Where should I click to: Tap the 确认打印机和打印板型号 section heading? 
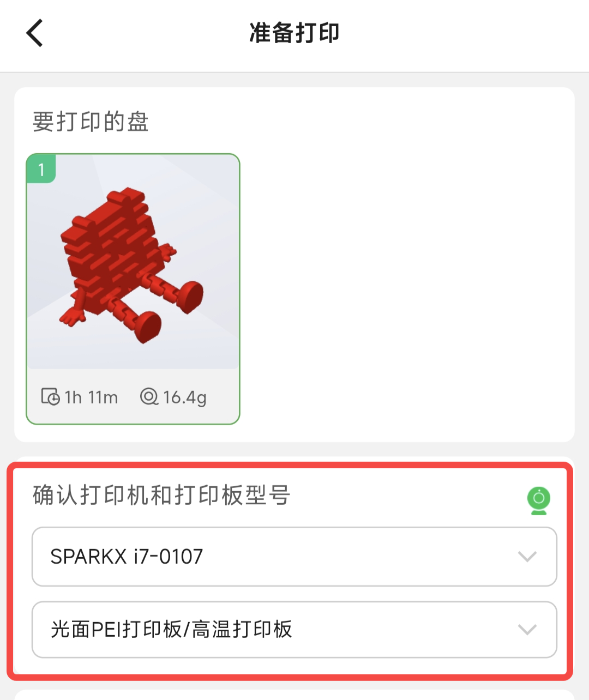(161, 495)
